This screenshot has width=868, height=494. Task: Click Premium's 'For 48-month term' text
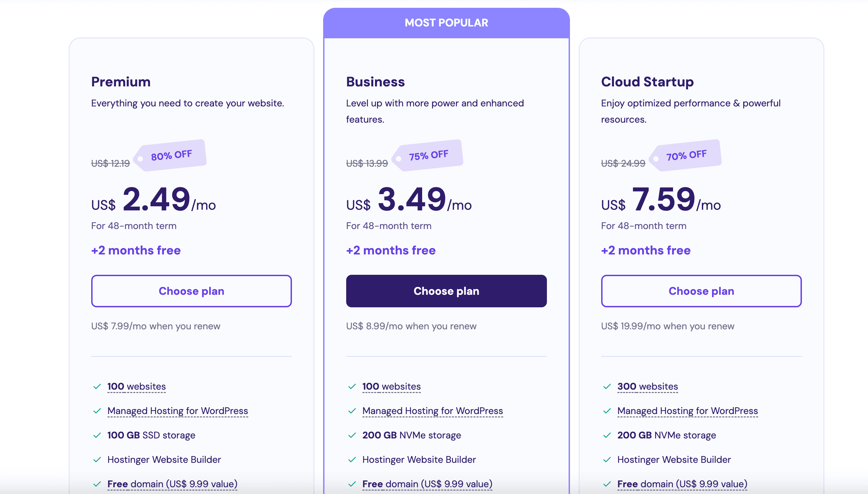click(x=134, y=226)
